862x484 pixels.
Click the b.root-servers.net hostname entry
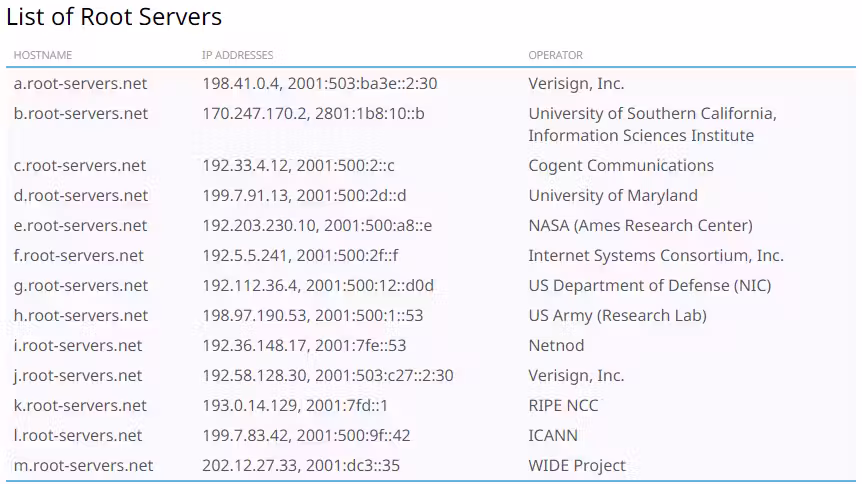click(x=81, y=113)
